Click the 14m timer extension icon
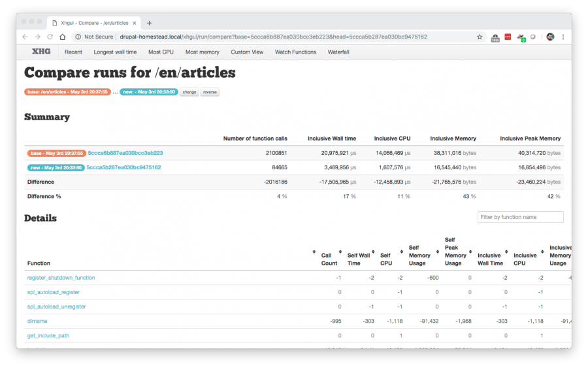The width and height of the screenshot is (588, 368). pyautogui.click(x=495, y=37)
